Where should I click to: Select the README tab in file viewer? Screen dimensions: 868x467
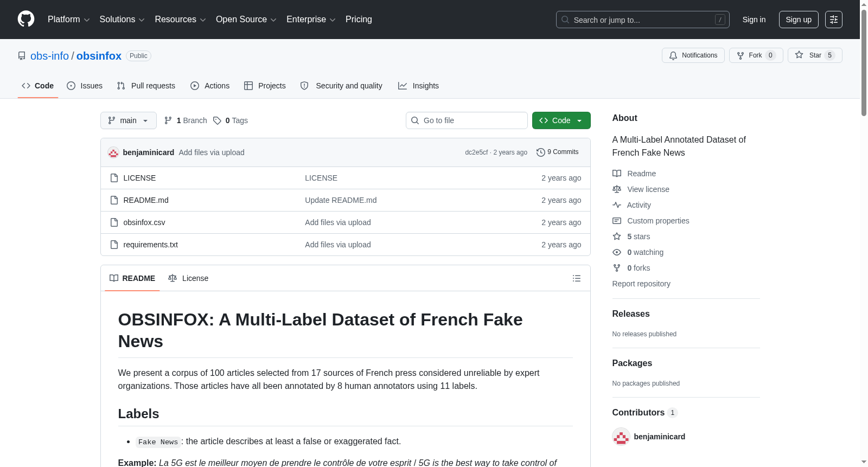(132, 278)
